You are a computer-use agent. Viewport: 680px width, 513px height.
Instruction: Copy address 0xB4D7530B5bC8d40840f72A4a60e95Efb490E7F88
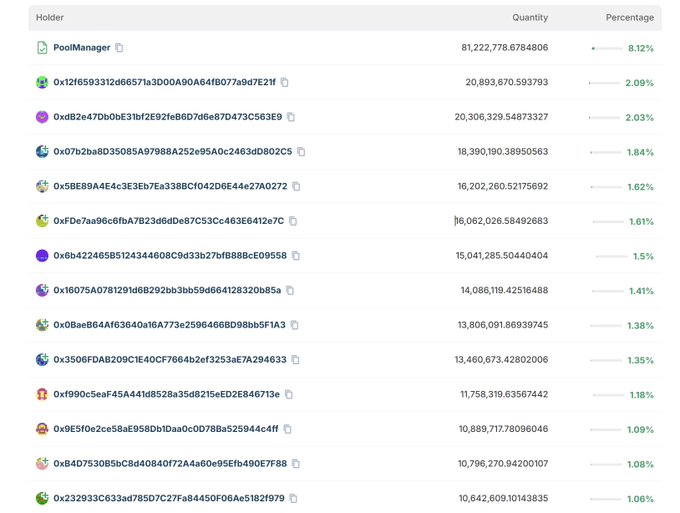[x=296, y=464]
